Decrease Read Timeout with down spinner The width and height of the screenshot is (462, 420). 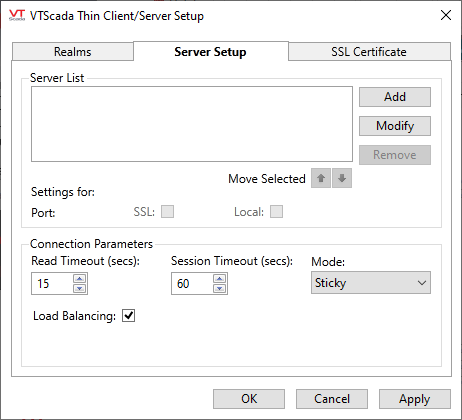(x=80, y=288)
